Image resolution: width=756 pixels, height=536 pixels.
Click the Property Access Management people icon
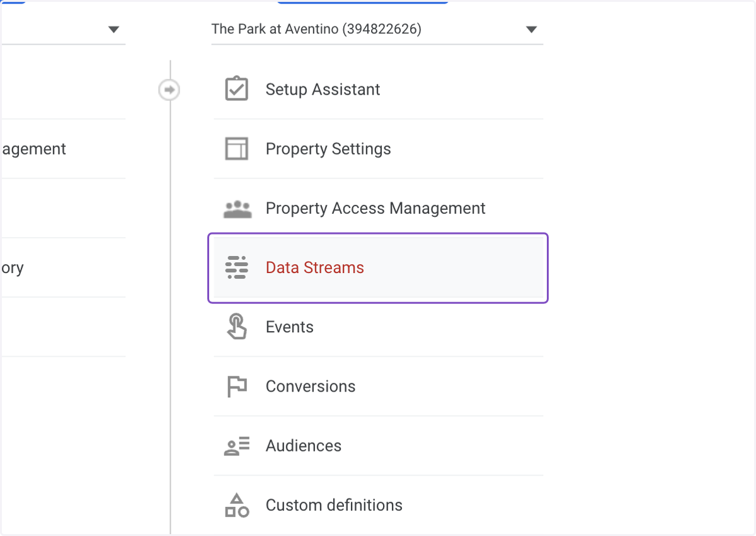238,209
